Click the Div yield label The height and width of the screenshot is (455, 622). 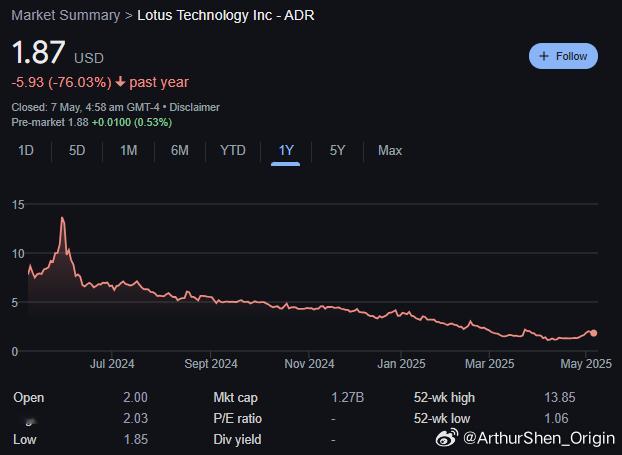click(237, 440)
